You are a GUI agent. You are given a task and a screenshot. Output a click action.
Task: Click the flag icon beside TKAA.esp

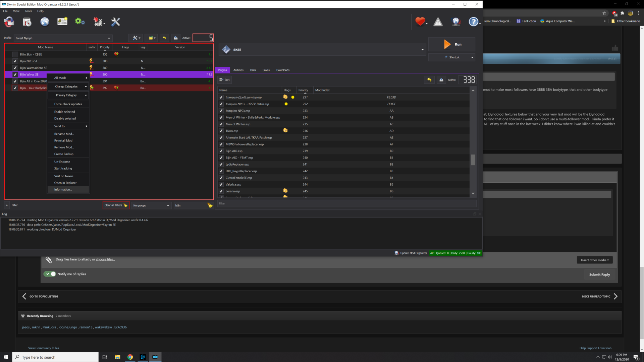click(285, 130)
